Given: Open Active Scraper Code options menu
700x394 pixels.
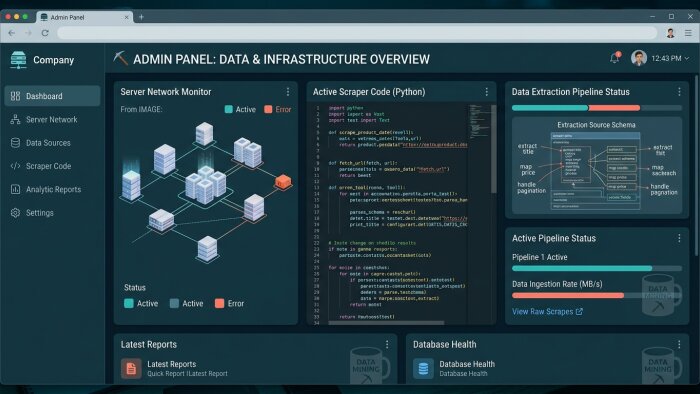Looking at the screenshot, I should [x=487, y=92].
